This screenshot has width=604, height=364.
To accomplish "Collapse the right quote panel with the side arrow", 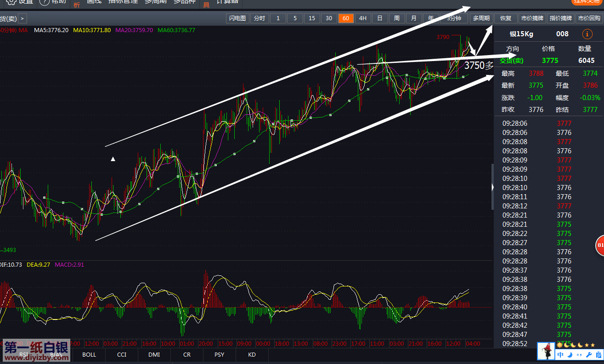I will click(x=492, y=187).
